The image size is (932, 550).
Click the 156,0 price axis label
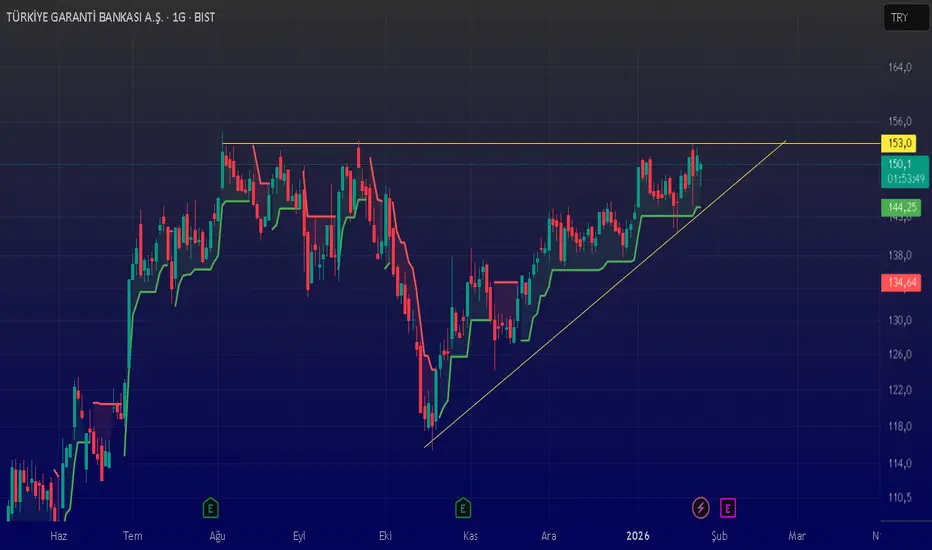tap(899, 121)
